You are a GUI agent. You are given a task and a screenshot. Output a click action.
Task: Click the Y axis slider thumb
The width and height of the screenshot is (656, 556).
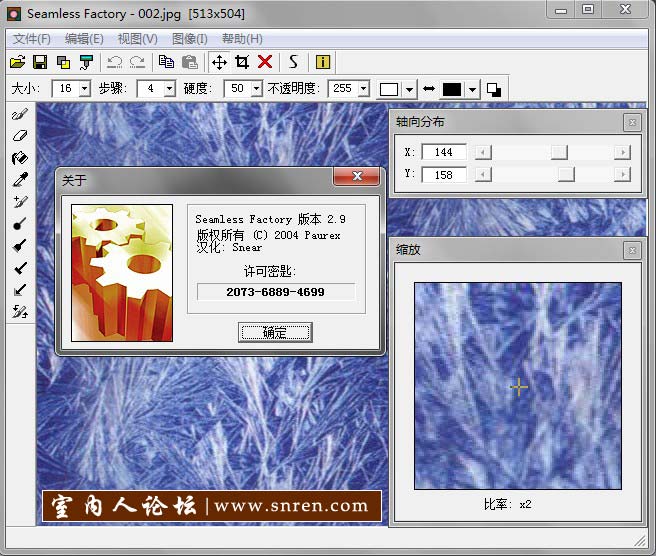coord(566,174)
